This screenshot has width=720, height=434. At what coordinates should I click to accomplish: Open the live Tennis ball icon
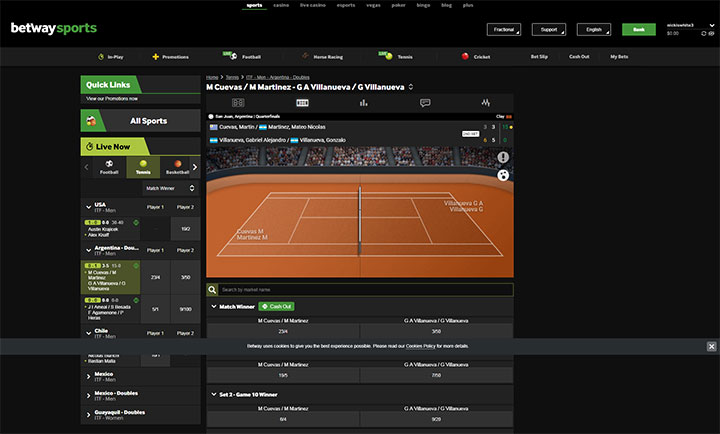389,56
